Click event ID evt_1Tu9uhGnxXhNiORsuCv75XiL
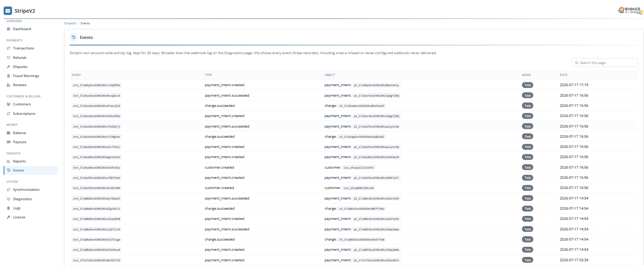The width and height of the screenshot is (644, 266). [97, 147]
